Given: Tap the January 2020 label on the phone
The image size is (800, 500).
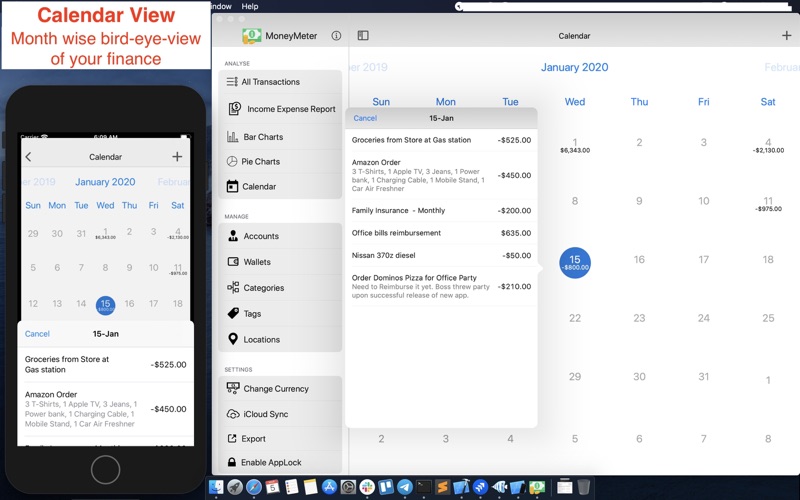Looking at the screenshot, I should (x=106, y=182).
